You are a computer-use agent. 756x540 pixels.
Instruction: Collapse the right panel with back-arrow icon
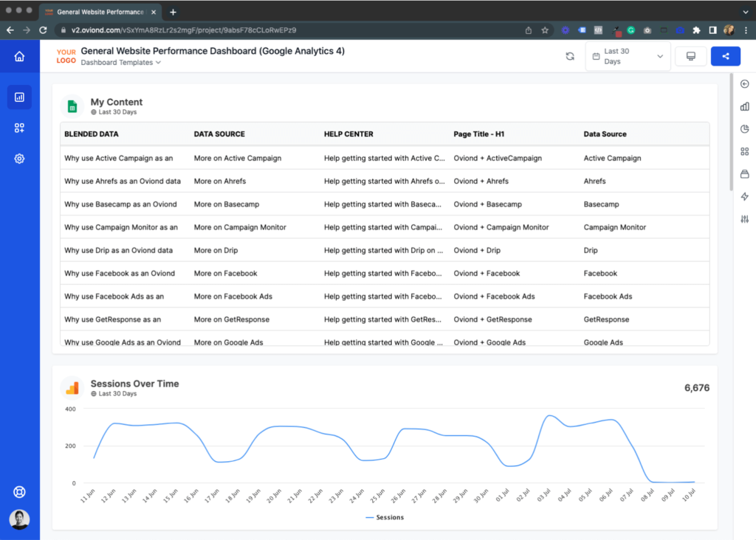pos(744,84)
